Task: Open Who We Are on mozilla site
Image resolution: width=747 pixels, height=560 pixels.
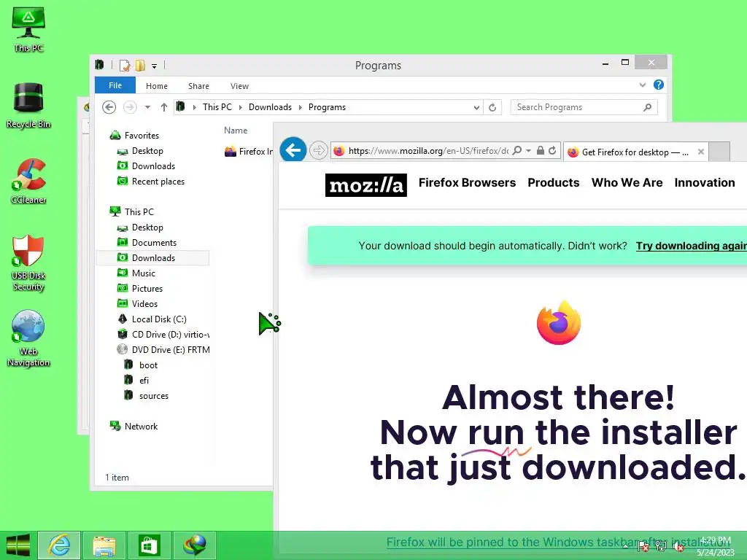Action: [x=627, y=182]
